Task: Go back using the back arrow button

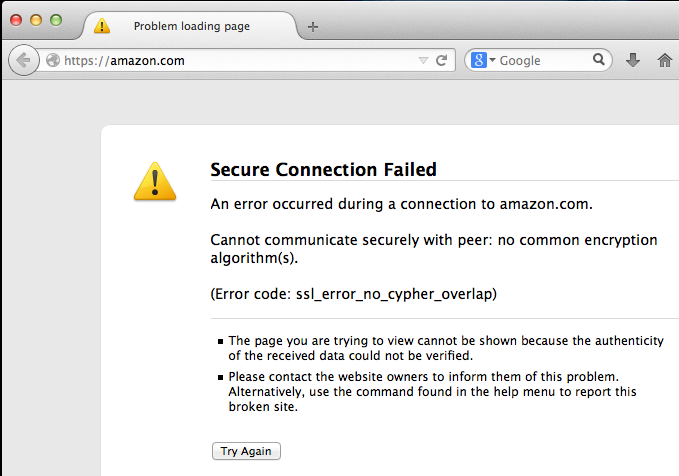Action: pyautogui.click(x=24, y=60)
